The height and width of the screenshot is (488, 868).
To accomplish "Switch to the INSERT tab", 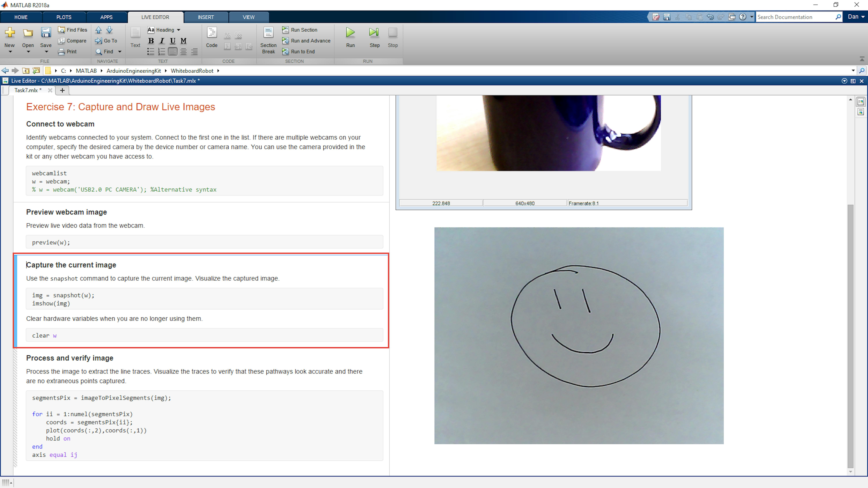I will coord(206,17).
